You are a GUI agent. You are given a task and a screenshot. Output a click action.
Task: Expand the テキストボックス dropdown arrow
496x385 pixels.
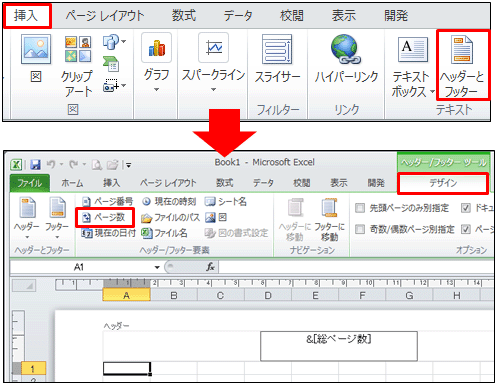(x=432, y=91)
